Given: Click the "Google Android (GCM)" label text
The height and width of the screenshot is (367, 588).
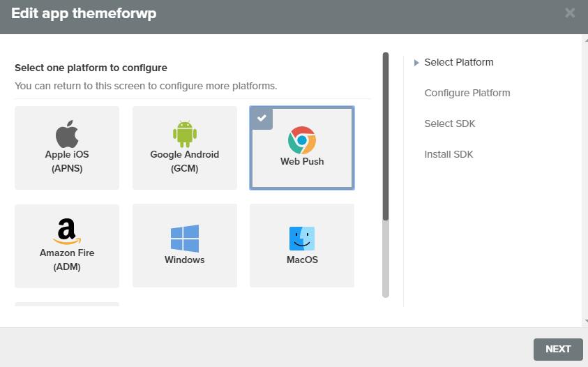Looking at the screenshot, I should (185, 161).
